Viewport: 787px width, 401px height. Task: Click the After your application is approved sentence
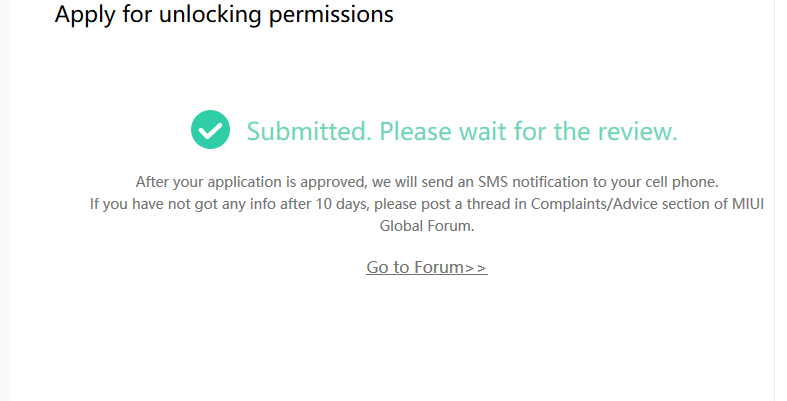427,182
